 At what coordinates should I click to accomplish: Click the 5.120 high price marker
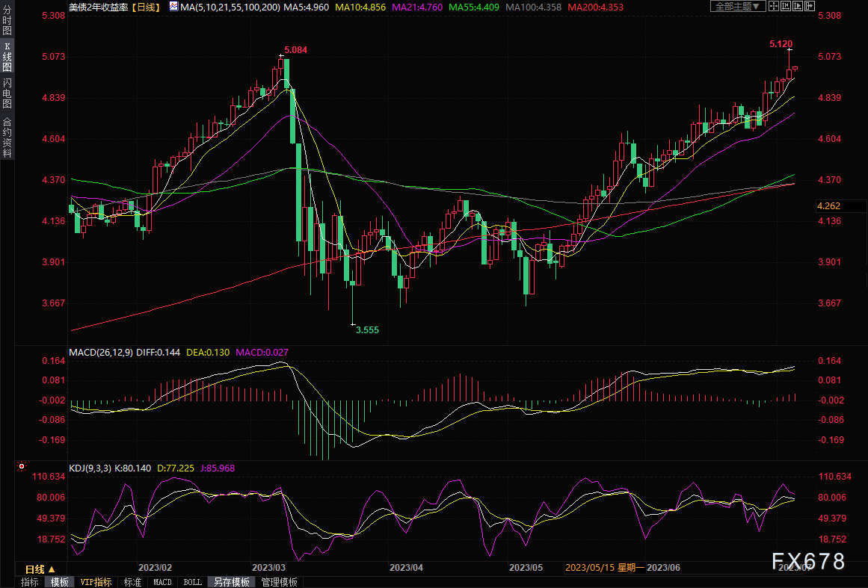pos(781,44)
